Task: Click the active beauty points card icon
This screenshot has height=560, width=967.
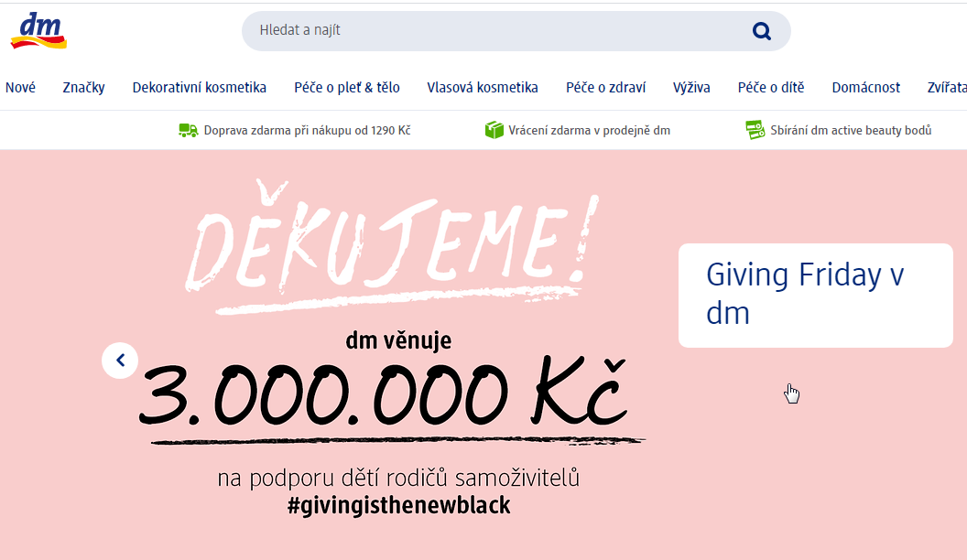Action: point(755,130)
